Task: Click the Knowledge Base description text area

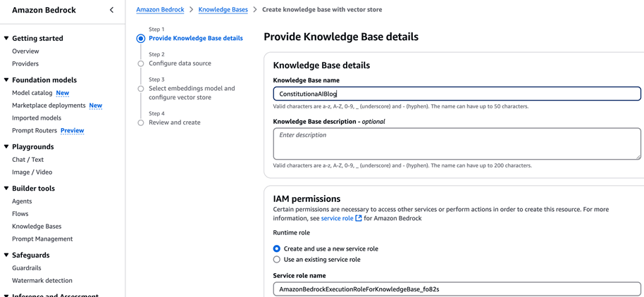Action: [457, 144]
